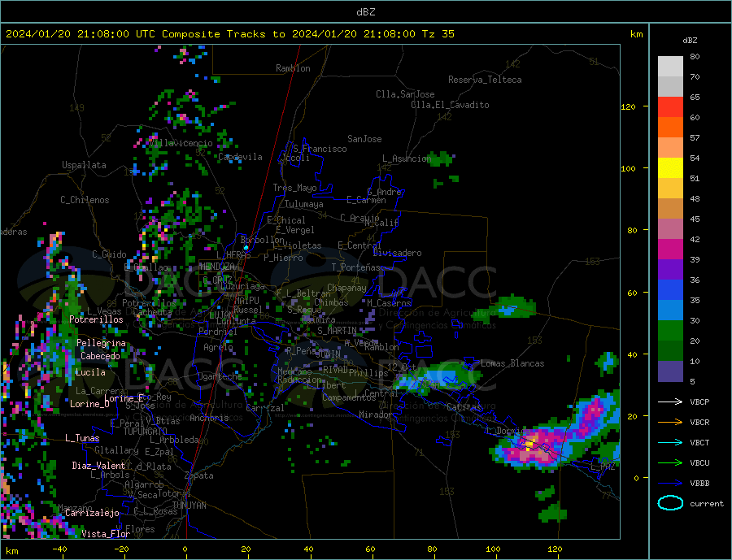Viewport: 732px width, 560px height.
Task: Click the 42 dBZ magenta legend swatch
Action: pos(670,250)
